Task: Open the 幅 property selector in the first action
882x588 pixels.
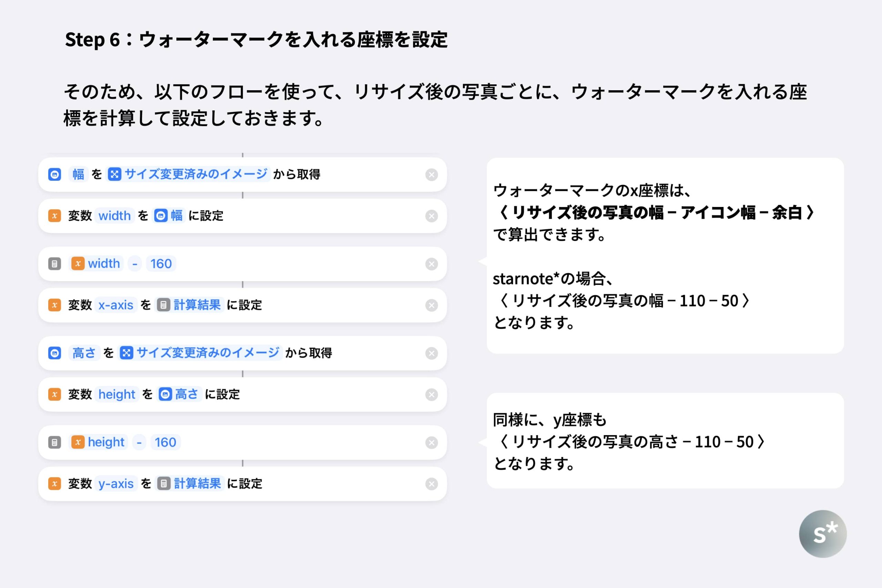Action: (x=78, y=174)
